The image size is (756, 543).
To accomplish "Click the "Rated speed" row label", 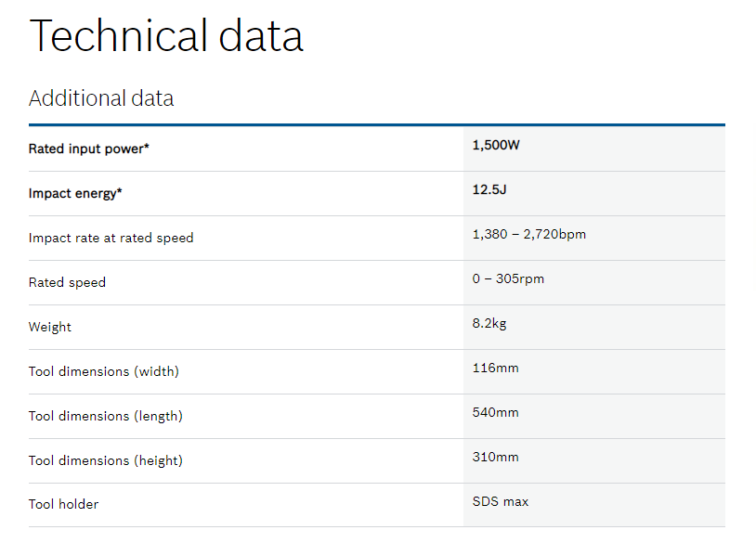I will (x=67, y=282).
